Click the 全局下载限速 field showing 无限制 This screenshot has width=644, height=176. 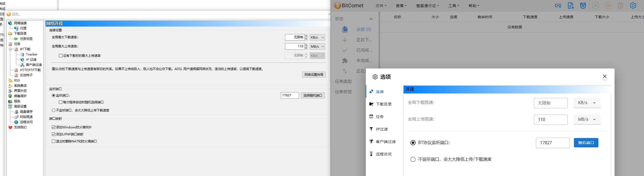click(551, 103)
